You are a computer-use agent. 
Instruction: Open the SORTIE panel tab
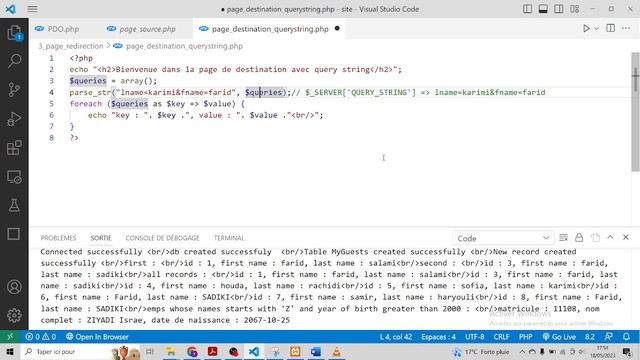click(x=101, y=238)
